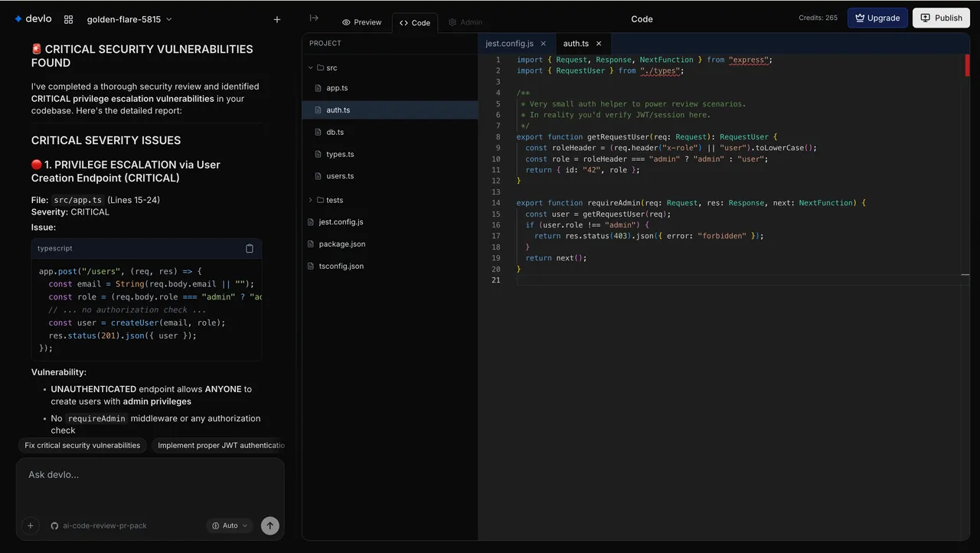Click the plus icon for new chat

coord(277,19)
